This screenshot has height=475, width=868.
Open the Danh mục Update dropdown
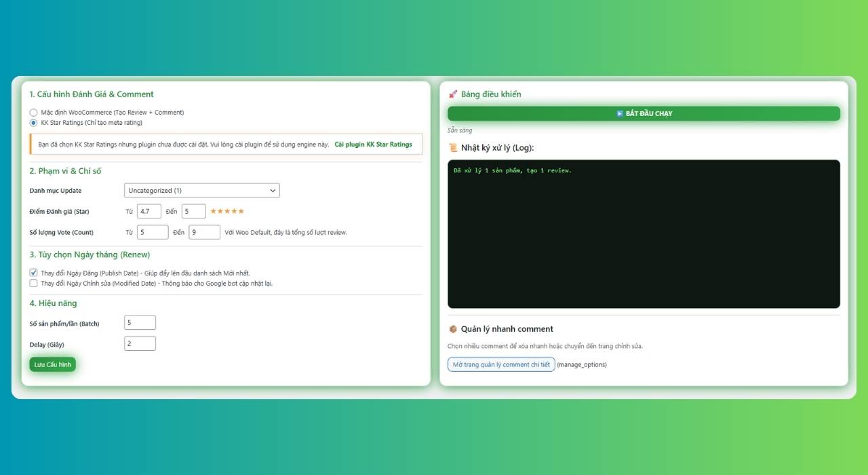201,191
